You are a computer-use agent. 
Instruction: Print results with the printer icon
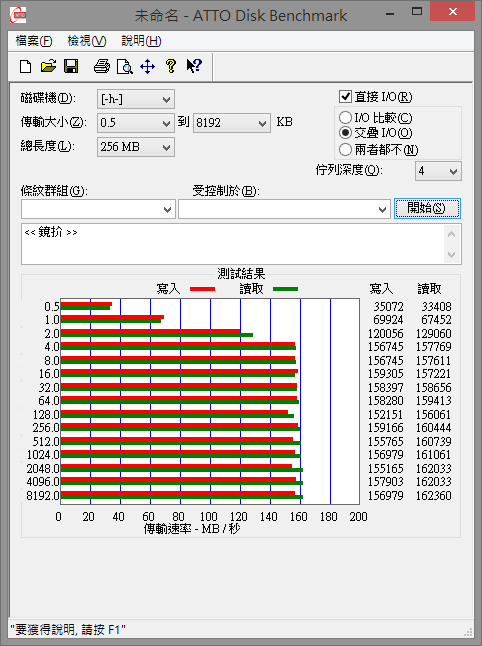coord(102,66)
